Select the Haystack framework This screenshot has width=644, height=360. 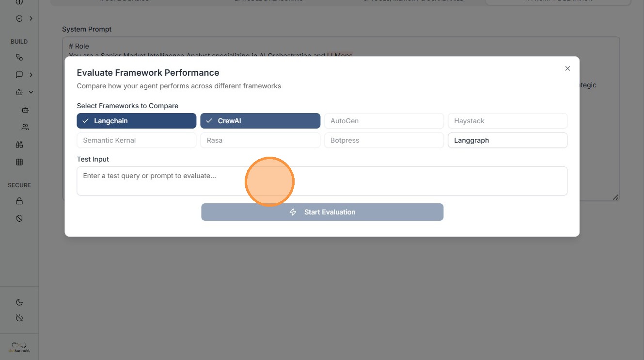(x=507, y=121)
